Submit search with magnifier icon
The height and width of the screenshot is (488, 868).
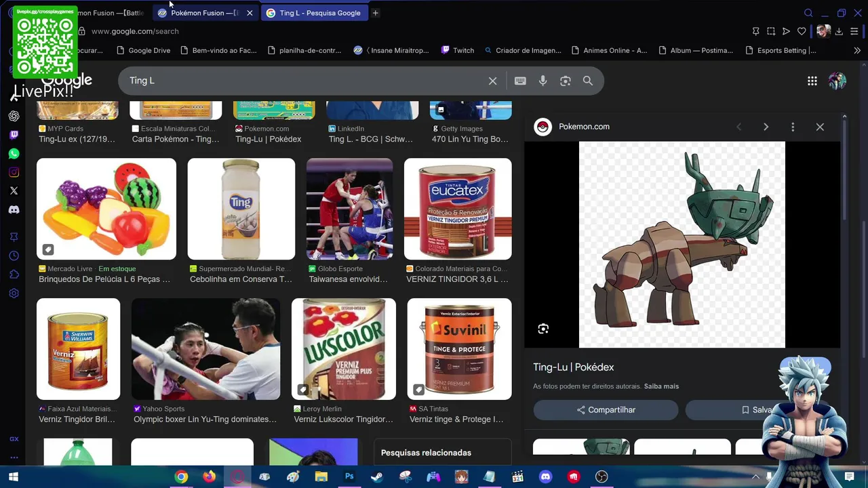[x=587, y=81]
